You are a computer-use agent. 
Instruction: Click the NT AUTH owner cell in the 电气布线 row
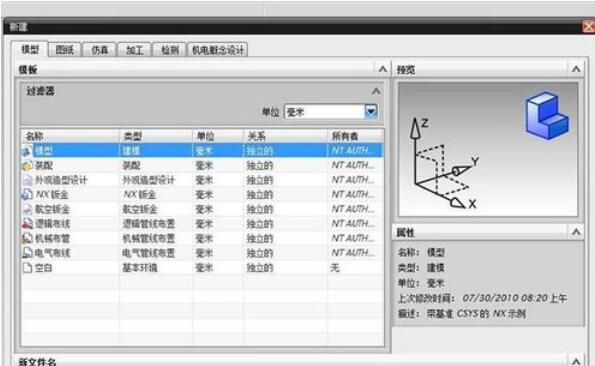(353, 253)
